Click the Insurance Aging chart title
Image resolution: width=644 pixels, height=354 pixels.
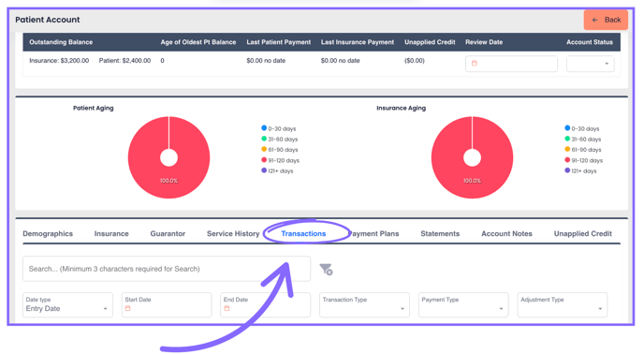(x=402, y=108)
